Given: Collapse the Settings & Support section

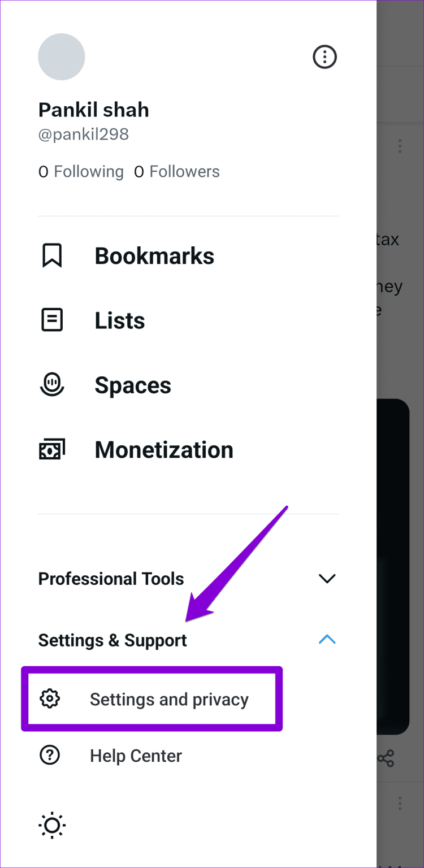Looking at the screenshot, I should click(327, 639).
